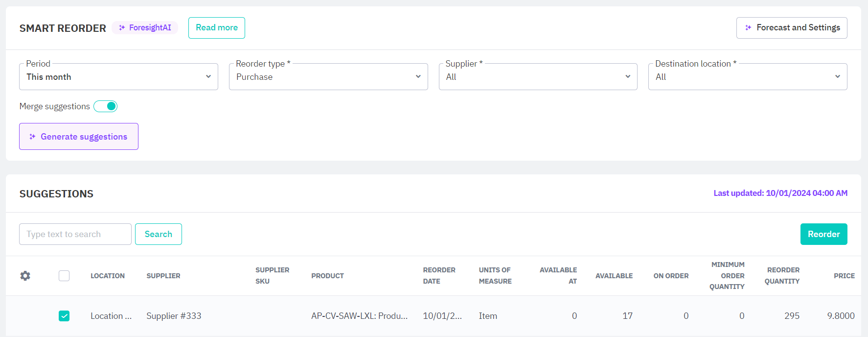Click the Search button
Viewport: 868px width, 337px height.
point(158,234)
